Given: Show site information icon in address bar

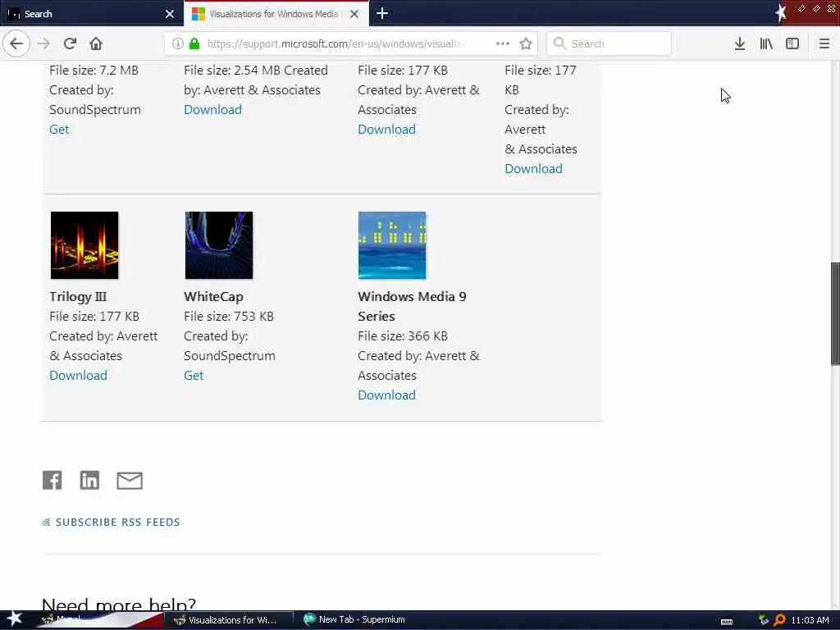Looking at the screenshot, I should point(177,43).
